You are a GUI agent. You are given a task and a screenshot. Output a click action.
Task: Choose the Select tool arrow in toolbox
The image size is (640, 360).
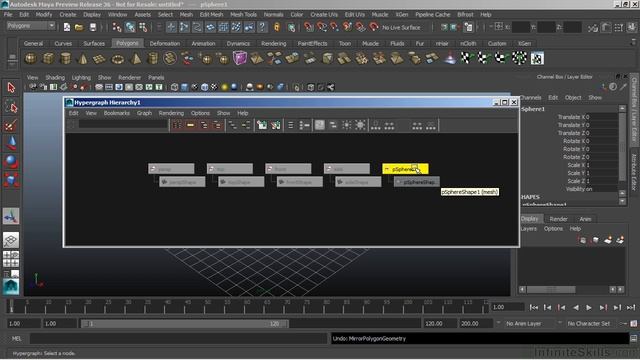pos(11,87)
